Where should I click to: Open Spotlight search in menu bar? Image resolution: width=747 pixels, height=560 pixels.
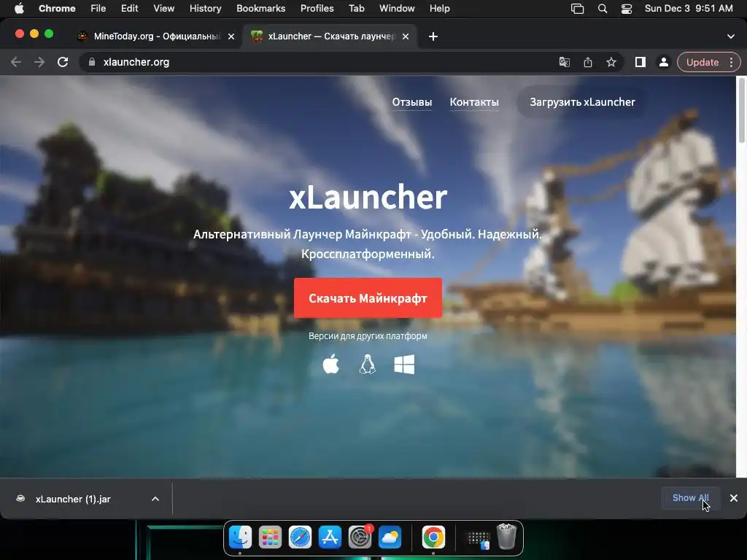[x=602, y=9]
